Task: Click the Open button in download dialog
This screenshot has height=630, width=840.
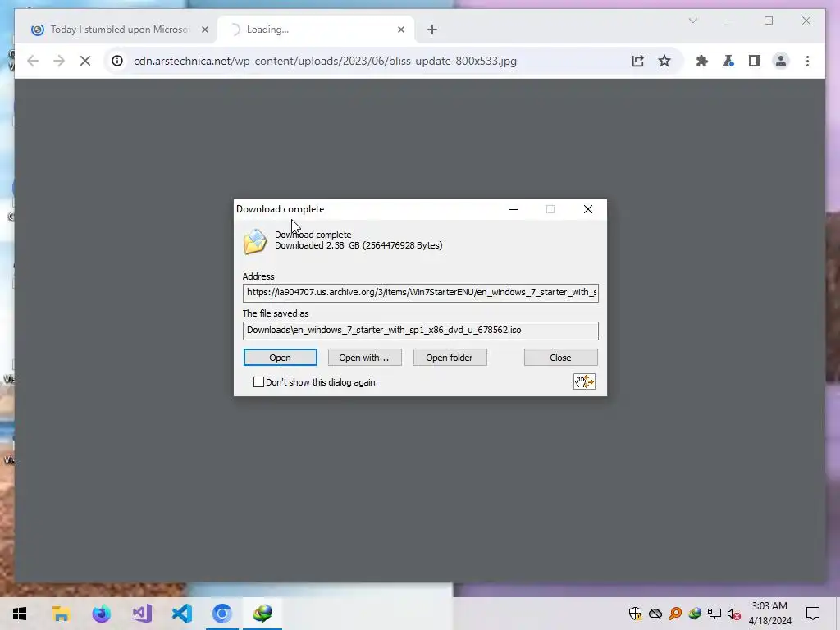Action: [281, 358]
